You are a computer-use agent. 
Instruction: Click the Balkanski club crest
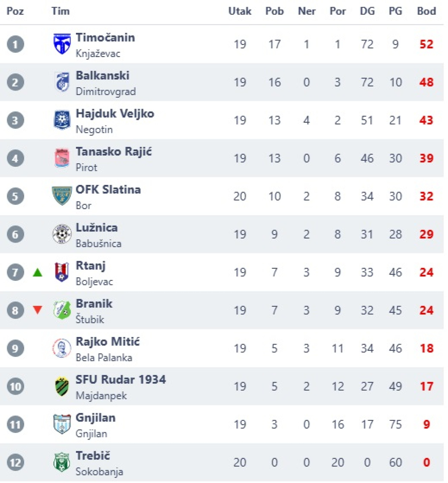click(62, 82)
